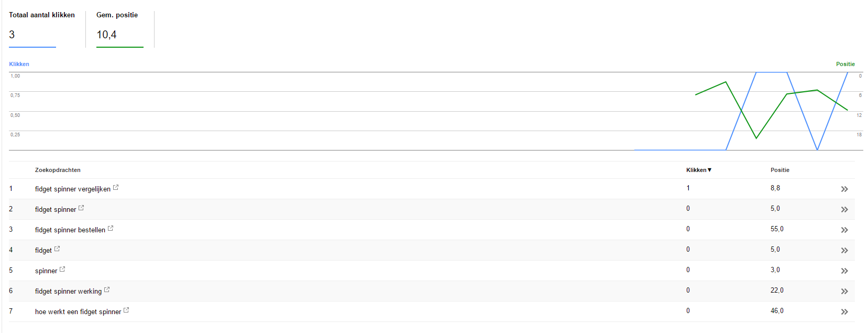Image resolution: width=868 pixels, height=333 pixels.
Task: Toggle the 'Gem. positie' metric
Action: click(120, 29)
